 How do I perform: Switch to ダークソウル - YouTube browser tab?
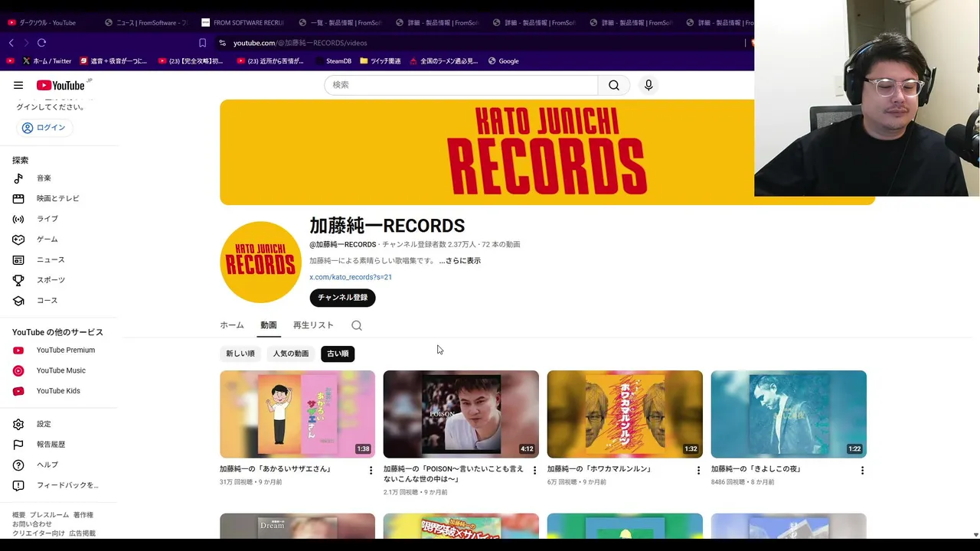click(x=47, y=23)
